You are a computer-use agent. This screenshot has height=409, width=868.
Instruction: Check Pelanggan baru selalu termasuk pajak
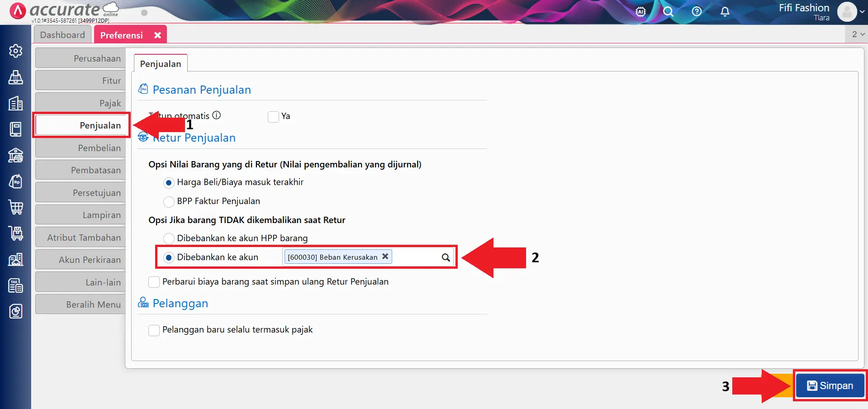pyautogui.click(x=154, y=330)
